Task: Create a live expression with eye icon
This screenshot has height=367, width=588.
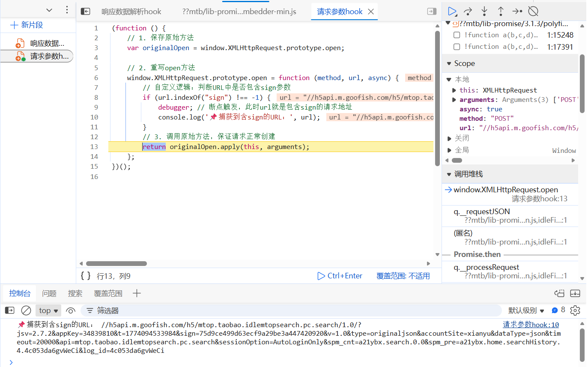Action: pos(71,310)
